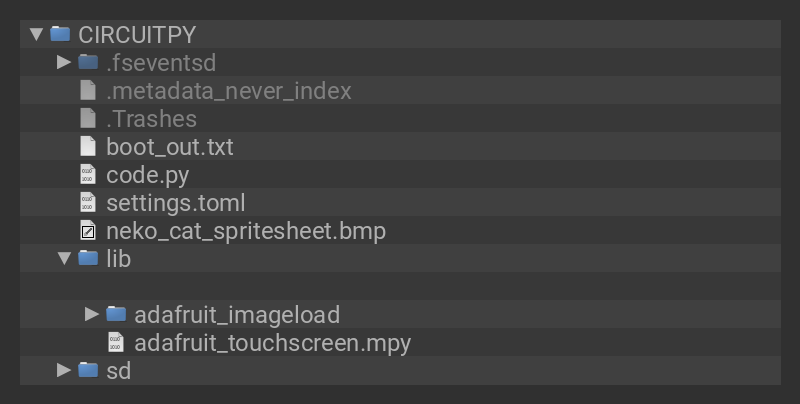Select the .Trashes entry
This screenshot has height=404, width=800.
click(151, 118)
